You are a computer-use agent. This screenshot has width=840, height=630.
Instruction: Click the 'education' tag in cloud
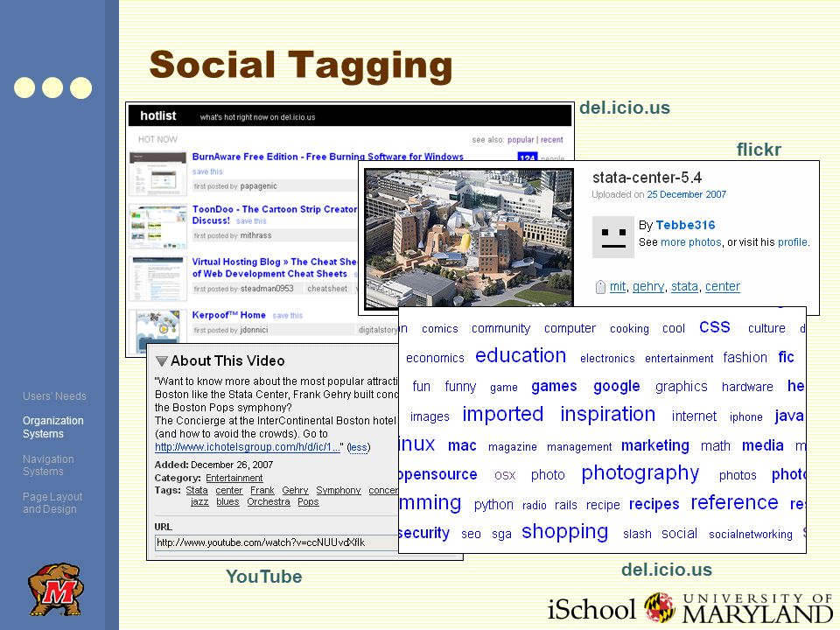(x=521, y=356)
